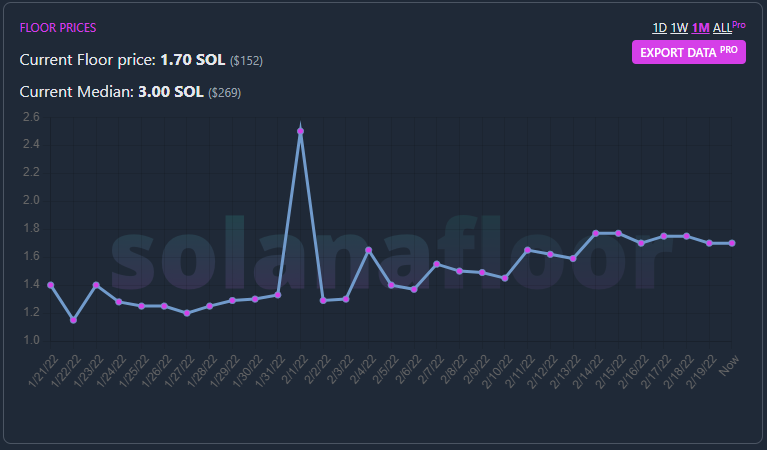This screenshot has height=450, width=767.
Task: Click the '3.00 SOL' median value
Action: 171,91
